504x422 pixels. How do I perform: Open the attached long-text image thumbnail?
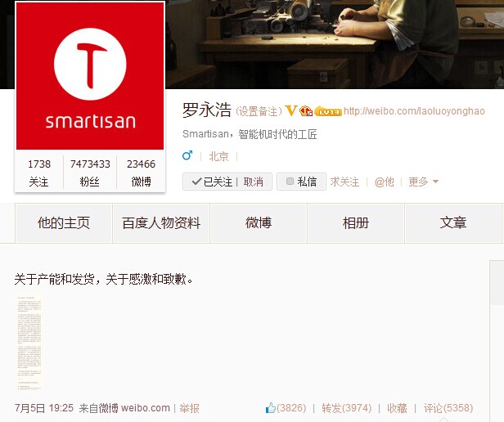29,342
